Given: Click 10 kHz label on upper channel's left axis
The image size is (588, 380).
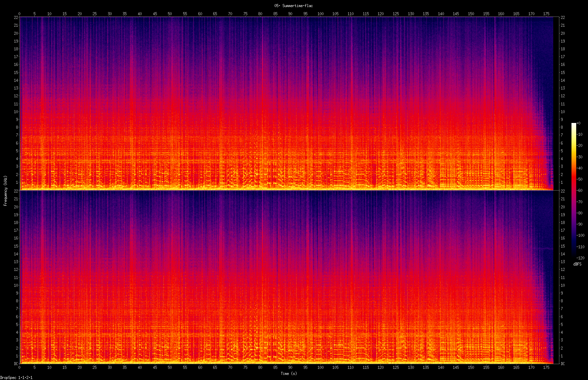Looking at the screenshot, I should [x=16, y=112].
